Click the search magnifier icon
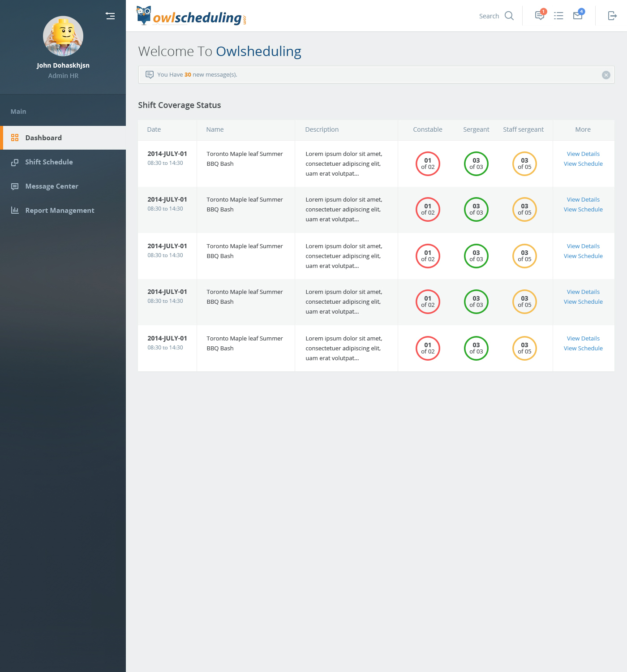 click(x=509, y=16)
